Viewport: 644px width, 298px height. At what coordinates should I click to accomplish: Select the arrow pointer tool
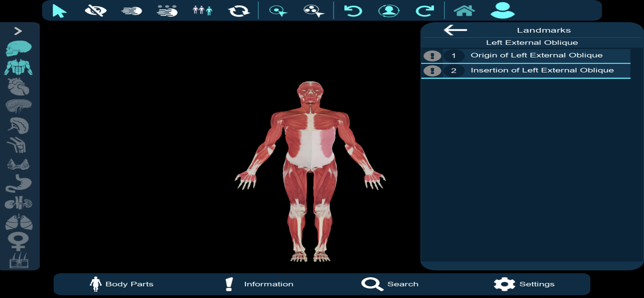pos(59,11)
